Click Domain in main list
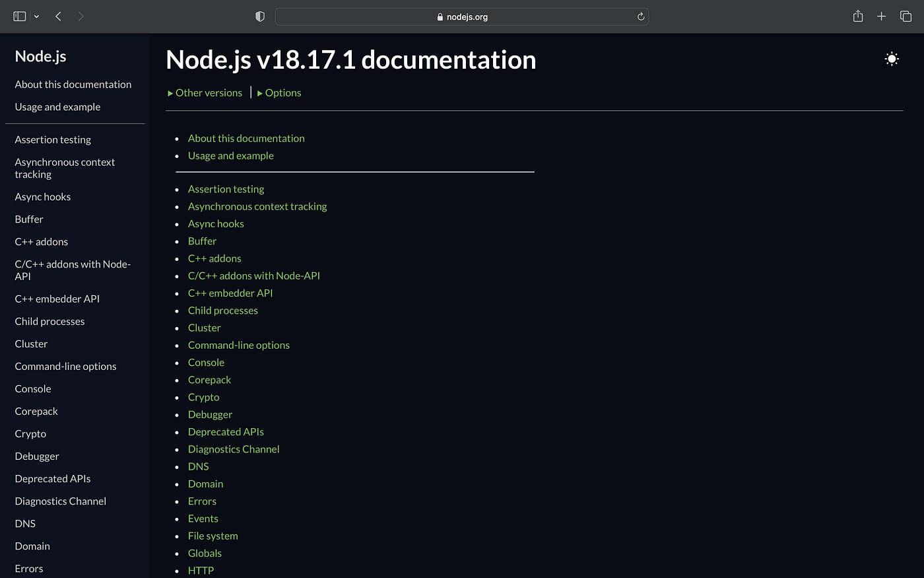The width and height of the screenshot is (924, 578). coord(206,484)
